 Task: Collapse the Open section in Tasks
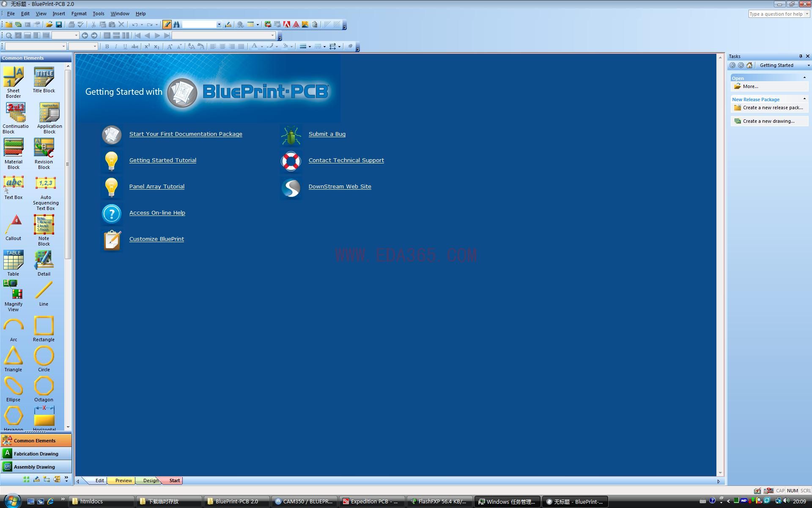point(804,78)
